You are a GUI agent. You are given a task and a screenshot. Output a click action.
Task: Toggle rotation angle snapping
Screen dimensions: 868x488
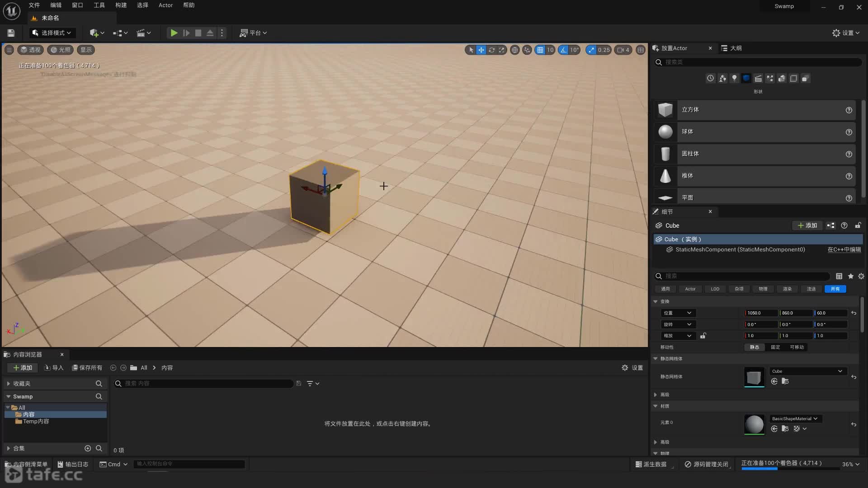[563, 50]
